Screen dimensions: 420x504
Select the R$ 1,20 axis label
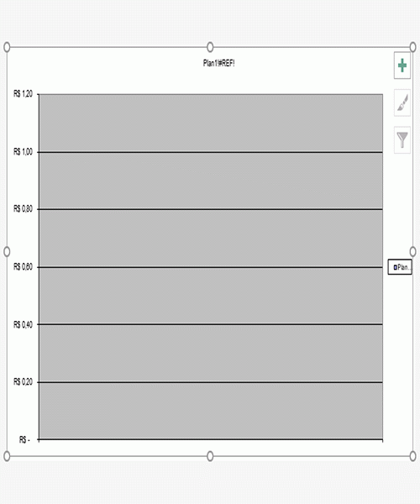coord(23,94)
